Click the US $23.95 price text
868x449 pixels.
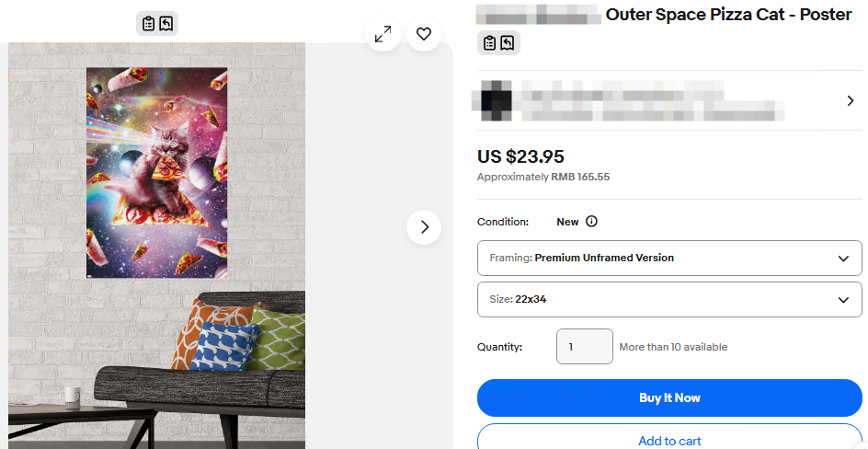pos(521,156)
